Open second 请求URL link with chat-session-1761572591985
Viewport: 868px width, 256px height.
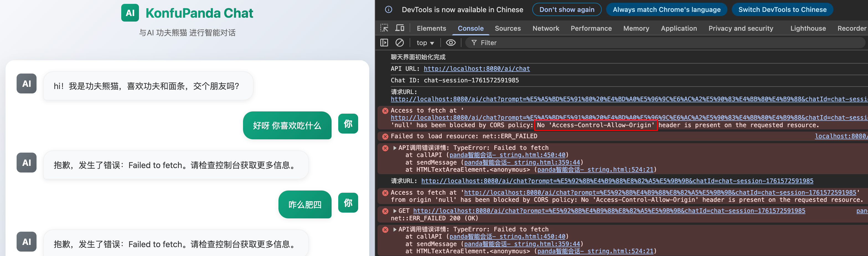point(617,181)
